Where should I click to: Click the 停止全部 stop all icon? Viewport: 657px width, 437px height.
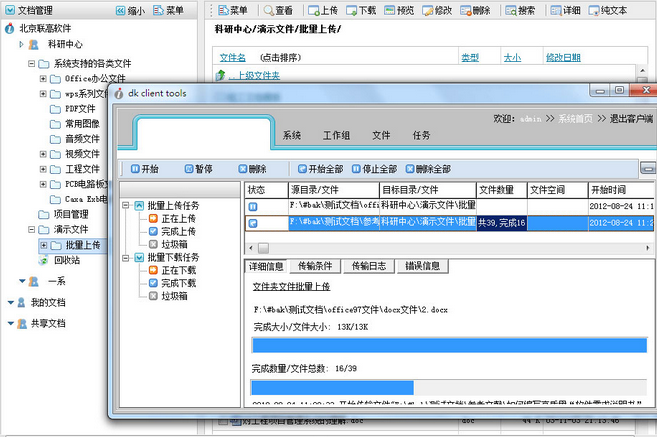(x=374, y=169)
